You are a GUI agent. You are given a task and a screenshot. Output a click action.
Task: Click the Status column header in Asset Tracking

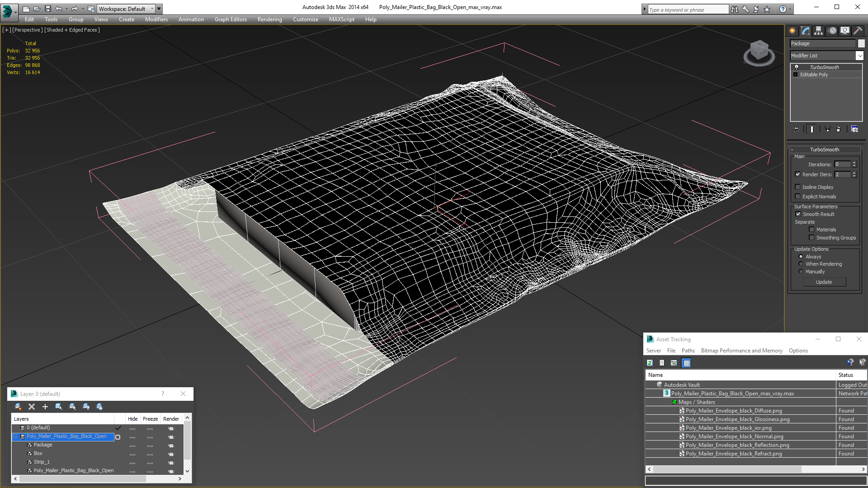(x=851, y=375)
